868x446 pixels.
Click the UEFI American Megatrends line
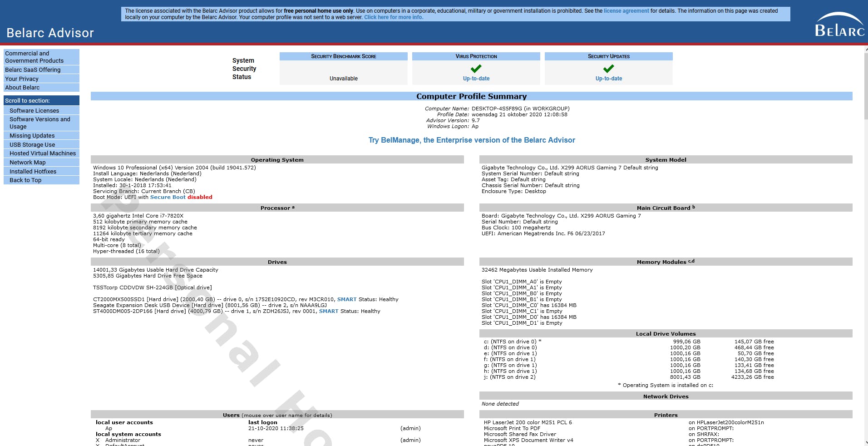pyautogui.click(x=543, y=233)
